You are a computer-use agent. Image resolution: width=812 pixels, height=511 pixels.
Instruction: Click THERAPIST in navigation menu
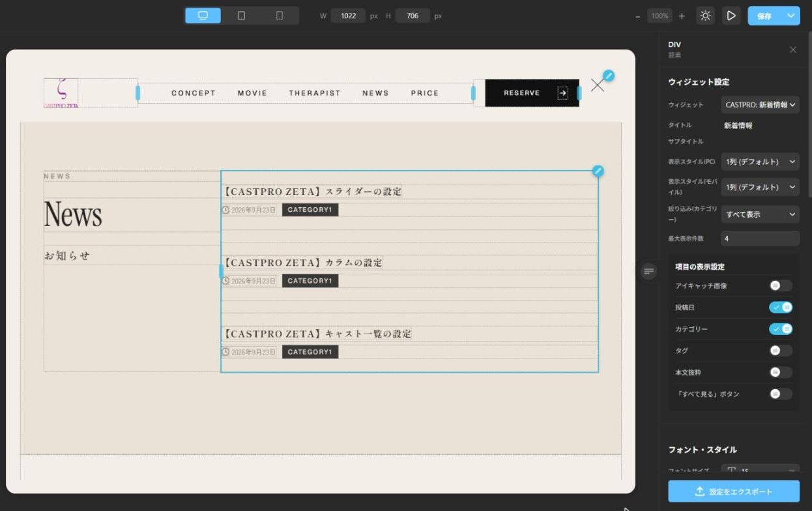(x=315, y=93)
